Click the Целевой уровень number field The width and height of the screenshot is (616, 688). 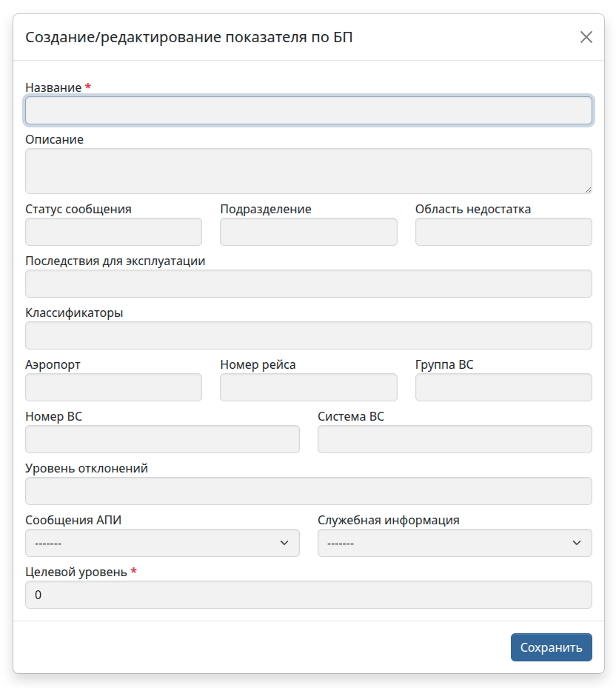click(x=308, y=595)
